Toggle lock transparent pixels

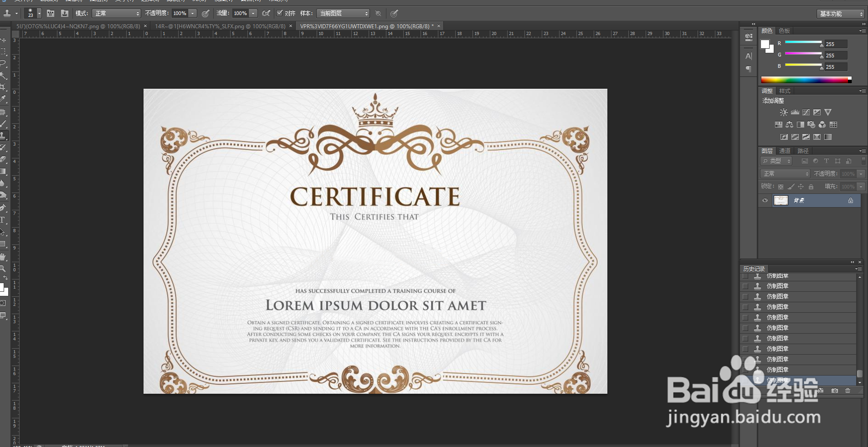click(781, 187)
